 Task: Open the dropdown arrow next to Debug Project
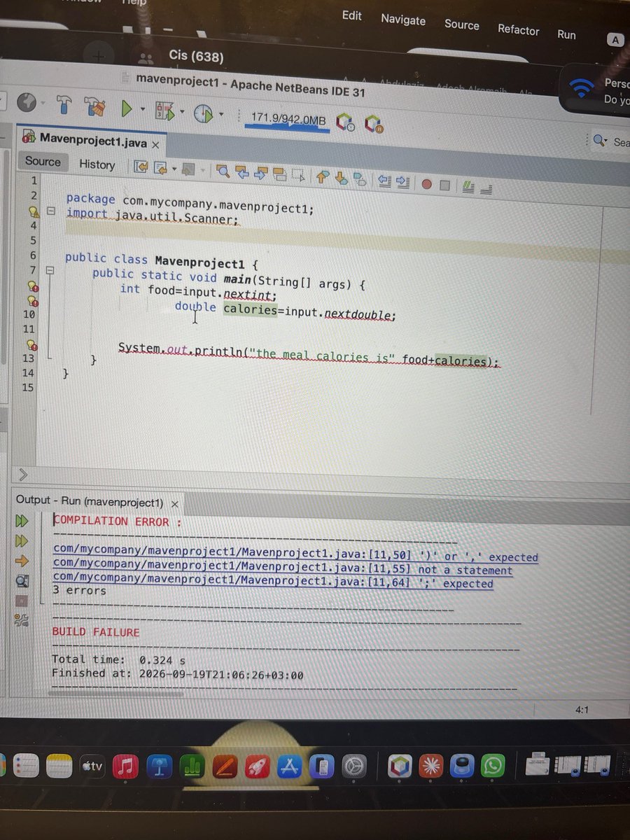pos(181,112)
